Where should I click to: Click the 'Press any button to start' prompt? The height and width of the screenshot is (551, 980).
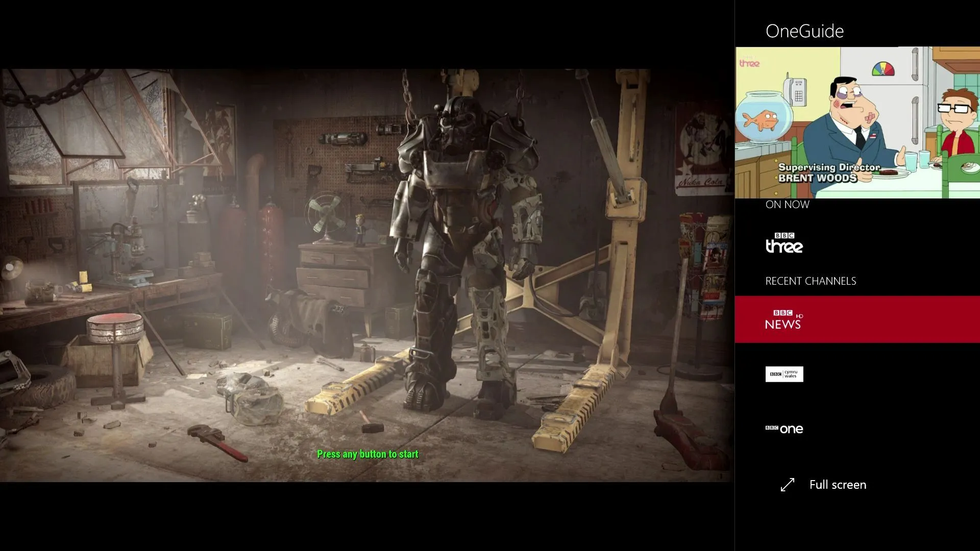[x=367, y=454]
